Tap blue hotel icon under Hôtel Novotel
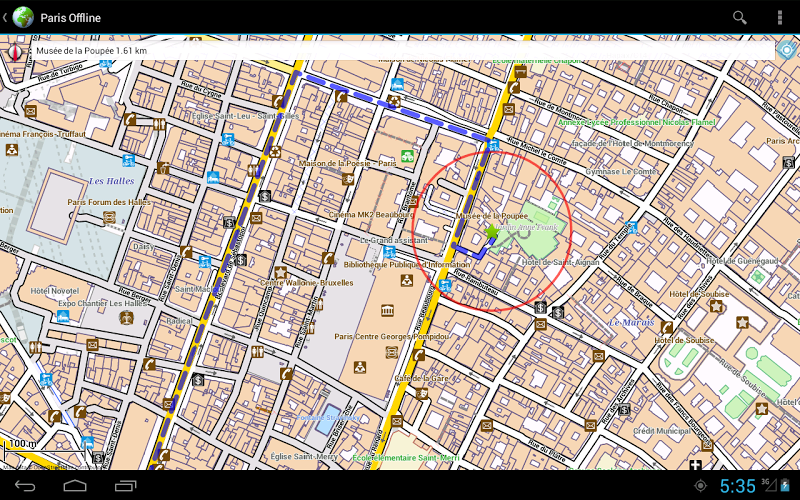The image size is (800, 500). pyautogui.click(x=63, y=316)
